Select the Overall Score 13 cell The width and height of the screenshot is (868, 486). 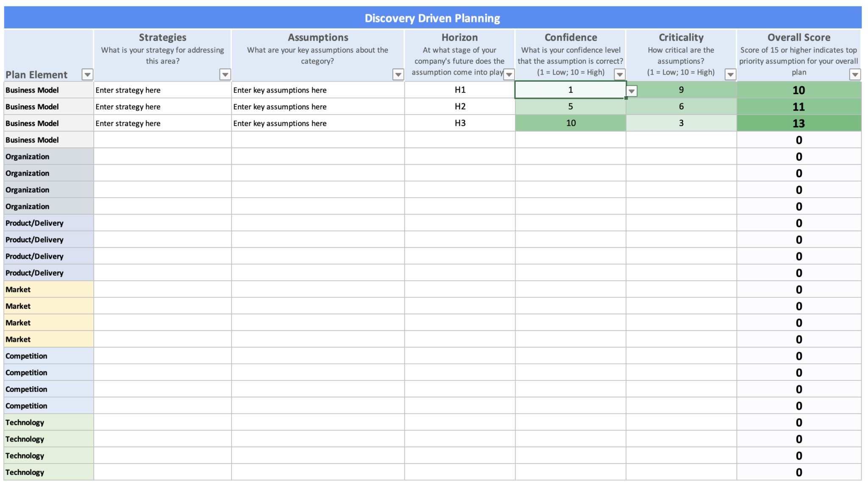tap(798, 123)
